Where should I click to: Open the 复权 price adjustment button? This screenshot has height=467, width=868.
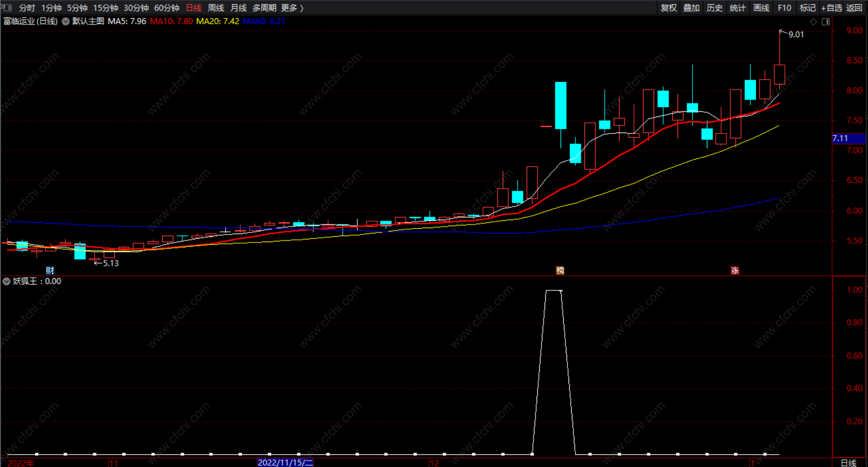tap(669, 8)
